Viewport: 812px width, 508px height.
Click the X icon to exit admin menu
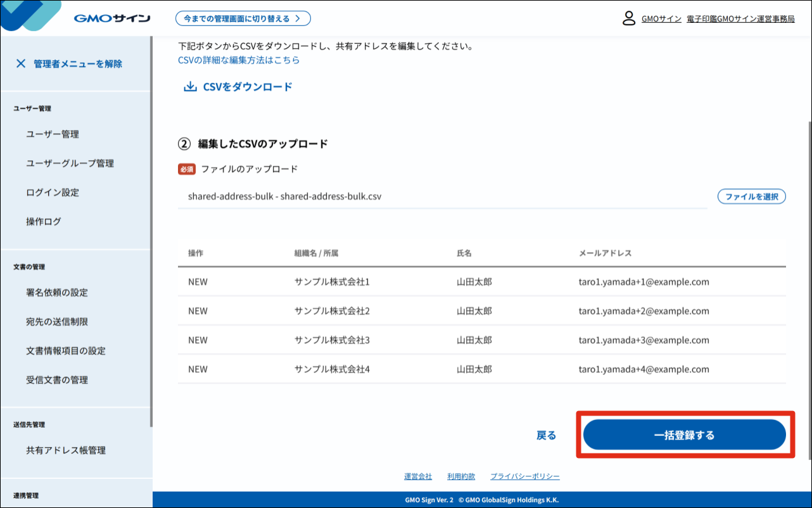(x=21, y=63)
